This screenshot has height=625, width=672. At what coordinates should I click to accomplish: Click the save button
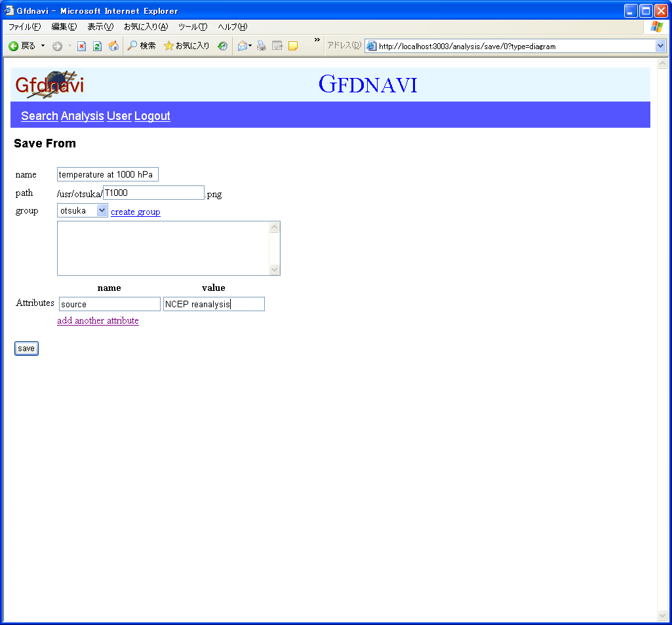tap(26, 349)
